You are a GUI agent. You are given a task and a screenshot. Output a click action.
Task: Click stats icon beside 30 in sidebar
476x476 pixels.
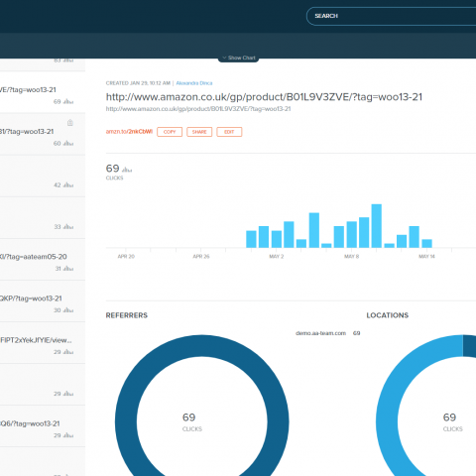(68, 310)
